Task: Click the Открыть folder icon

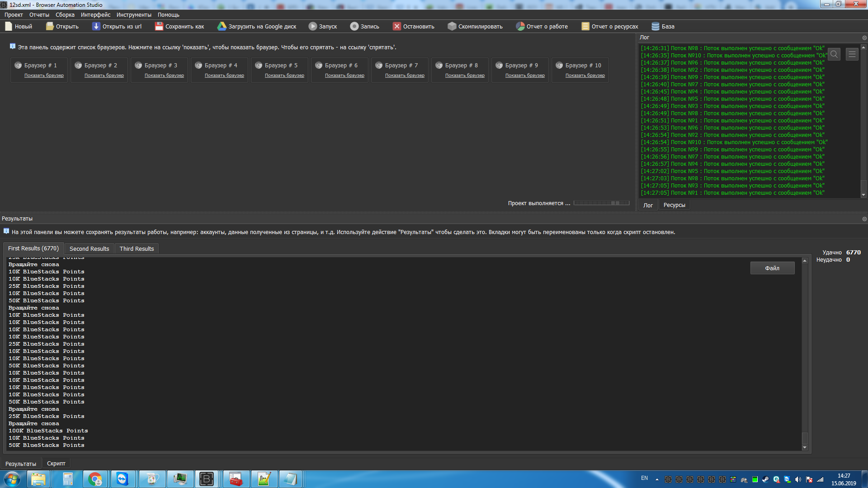Action: coord(50,26)
